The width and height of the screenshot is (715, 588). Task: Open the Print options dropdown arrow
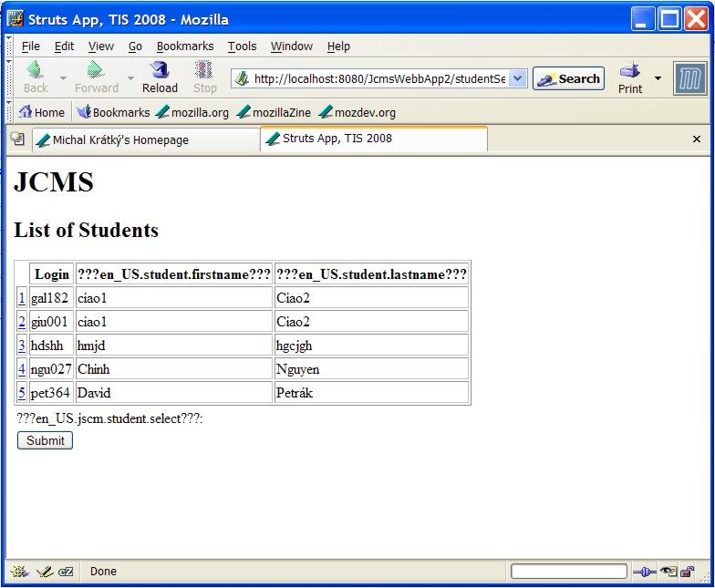[x=658, y=78]
